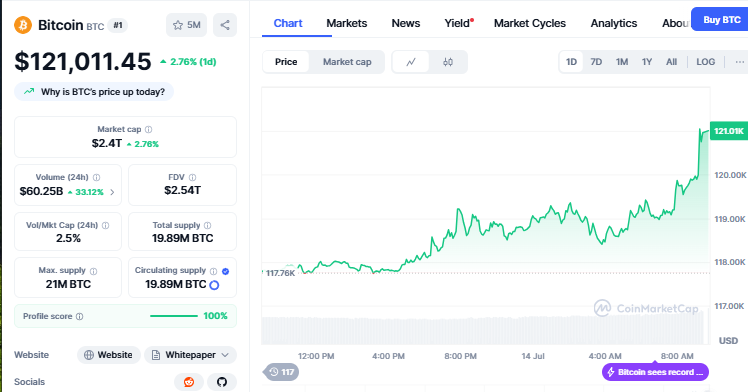This screenshot has width=748, height=392.
Task: Open the Reddit social link icon
Action: tap(189, 382)
